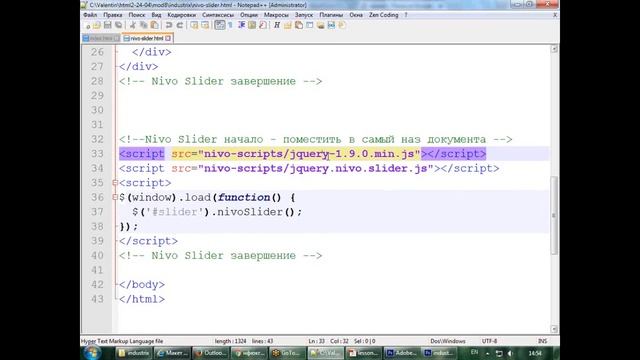Viewport: 640px width, 360px height.
Task: Click the 'INS' insert mode indicator
Action: pyautogui.click(x=542, y=341)
